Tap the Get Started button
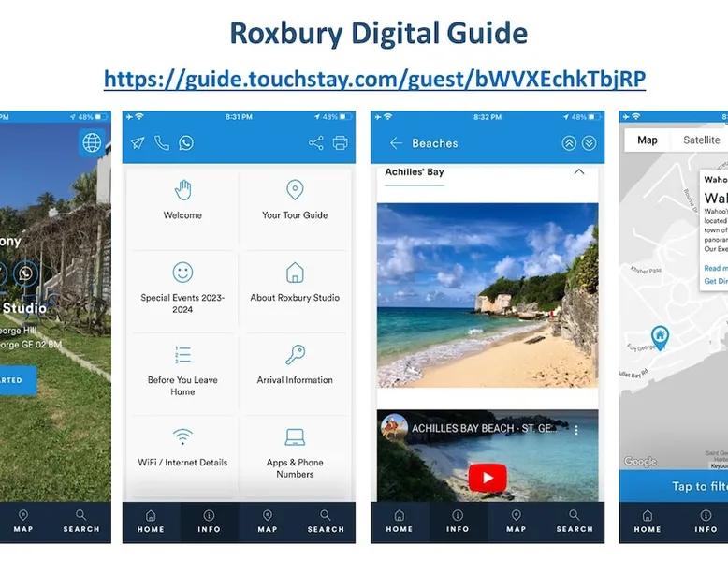 pyautogui.click(x=18, y=380)
